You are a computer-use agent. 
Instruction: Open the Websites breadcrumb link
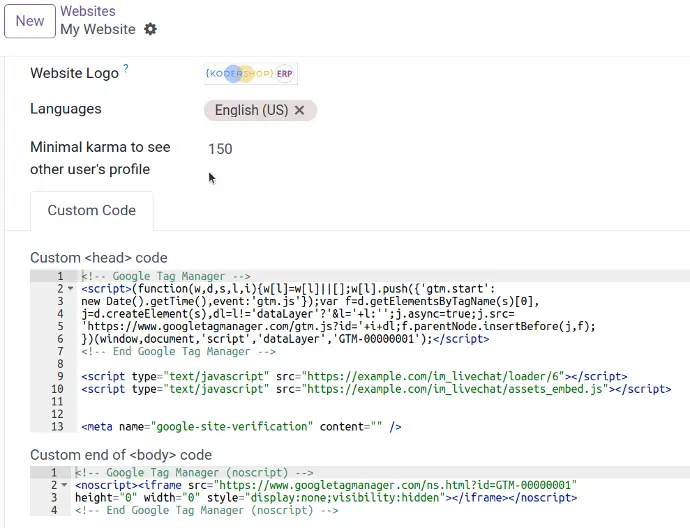coord(88,11)
